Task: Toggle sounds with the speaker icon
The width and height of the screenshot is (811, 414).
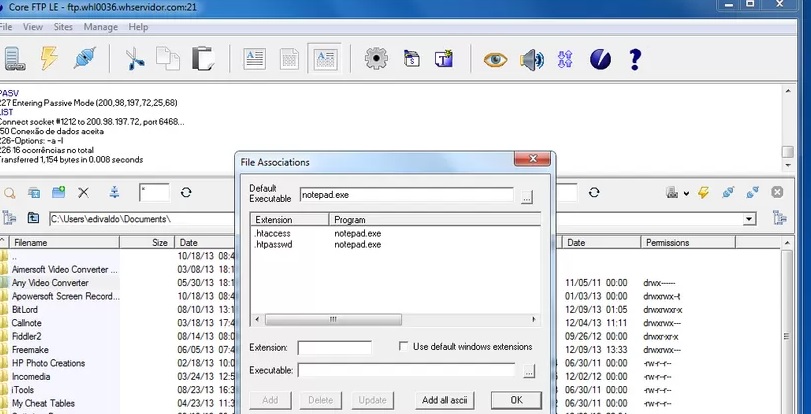Action: click(531, 60)
